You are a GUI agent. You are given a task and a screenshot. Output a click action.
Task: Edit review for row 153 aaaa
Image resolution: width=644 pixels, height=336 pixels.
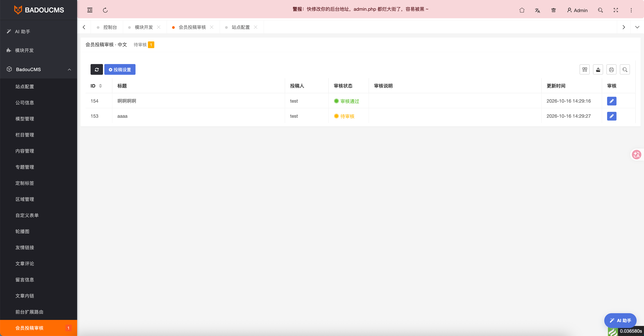coord(611,116)
